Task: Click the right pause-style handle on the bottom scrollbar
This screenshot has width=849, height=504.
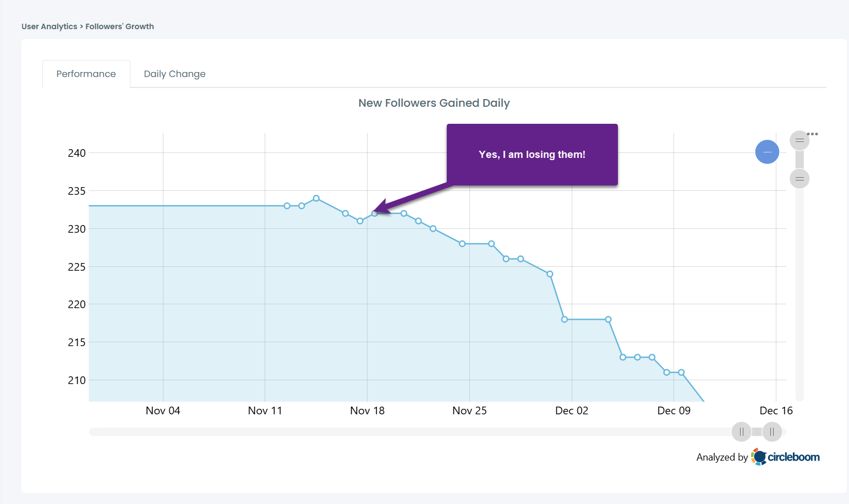Action: pyautogui.click(x=772, y=432)
